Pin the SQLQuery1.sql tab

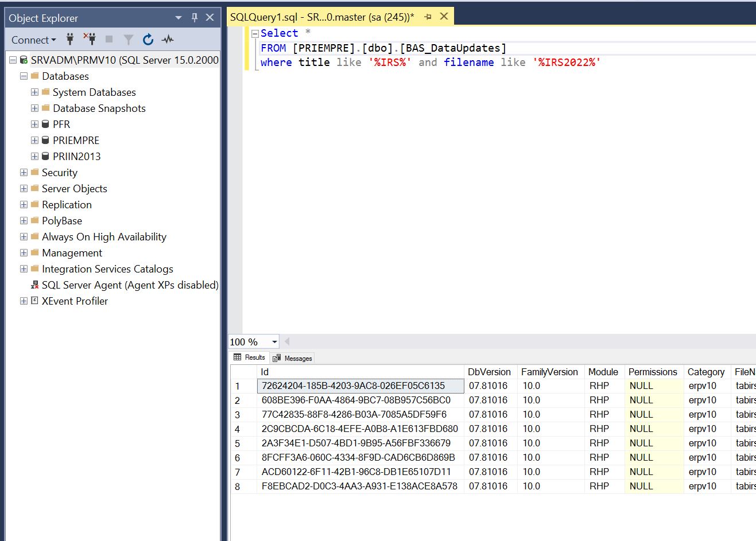point(428,17)
